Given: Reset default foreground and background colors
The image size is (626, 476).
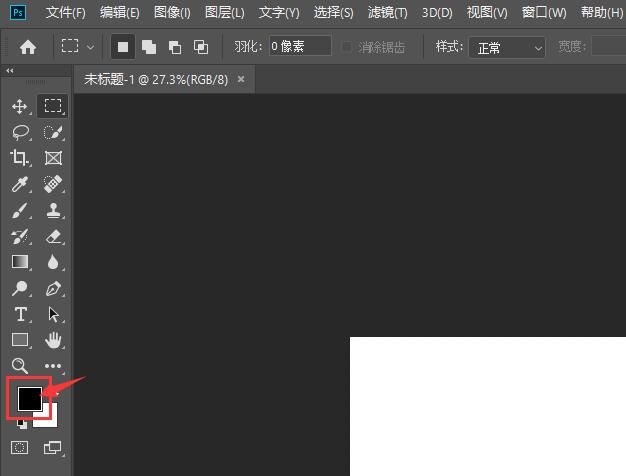Looking at the screenshot, I should click(22, 424).
